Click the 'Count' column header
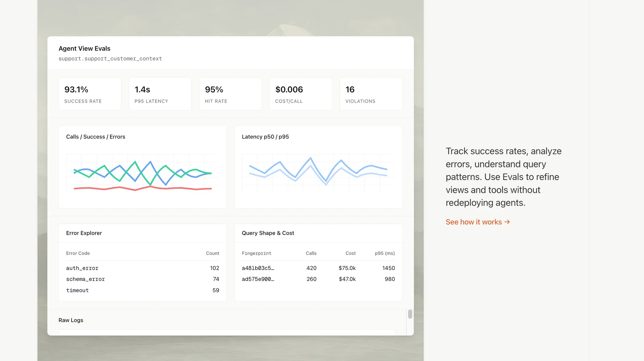This screenshot has width=644, height=361. (213, 253)
